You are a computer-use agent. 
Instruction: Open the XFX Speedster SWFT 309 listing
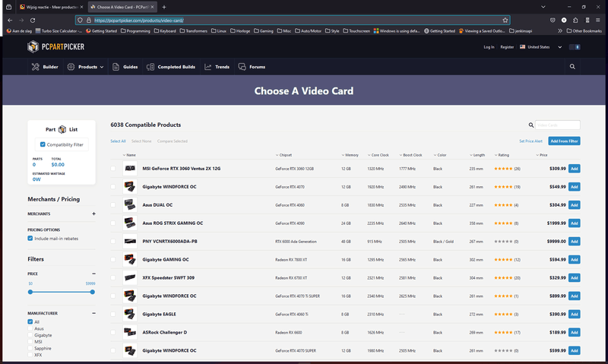tap(168, 277)
